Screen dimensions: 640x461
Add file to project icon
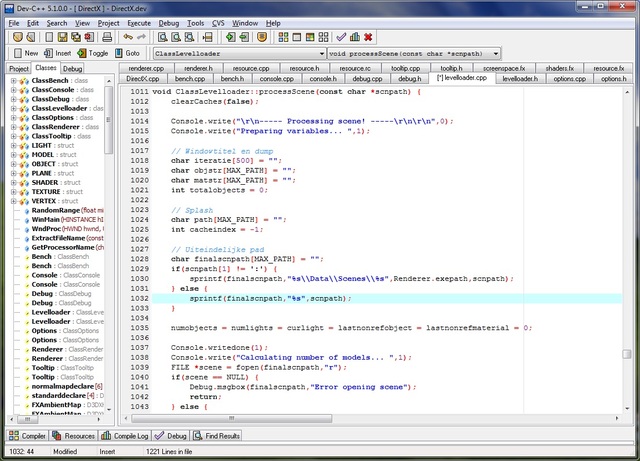pos(231,37)
